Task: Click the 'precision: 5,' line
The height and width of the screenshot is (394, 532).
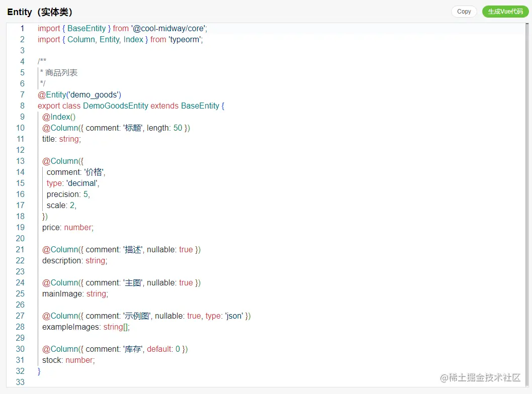Action: [x=68, y=194]
